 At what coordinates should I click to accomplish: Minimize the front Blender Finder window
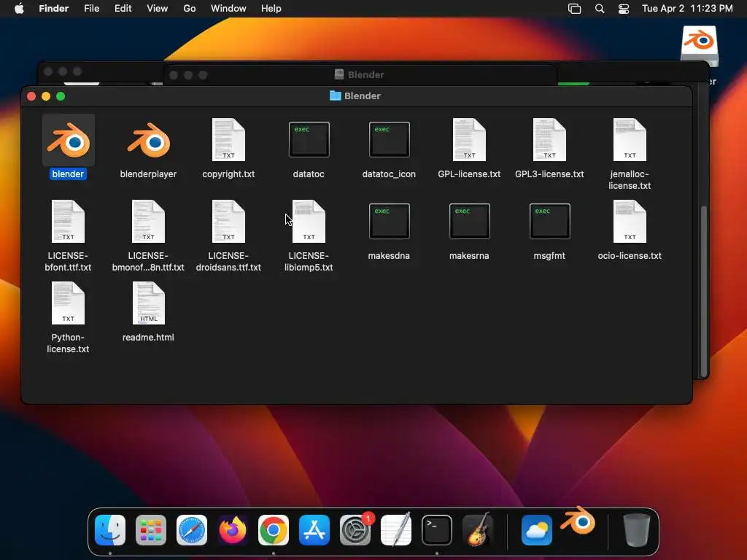(x=46, y=96)
